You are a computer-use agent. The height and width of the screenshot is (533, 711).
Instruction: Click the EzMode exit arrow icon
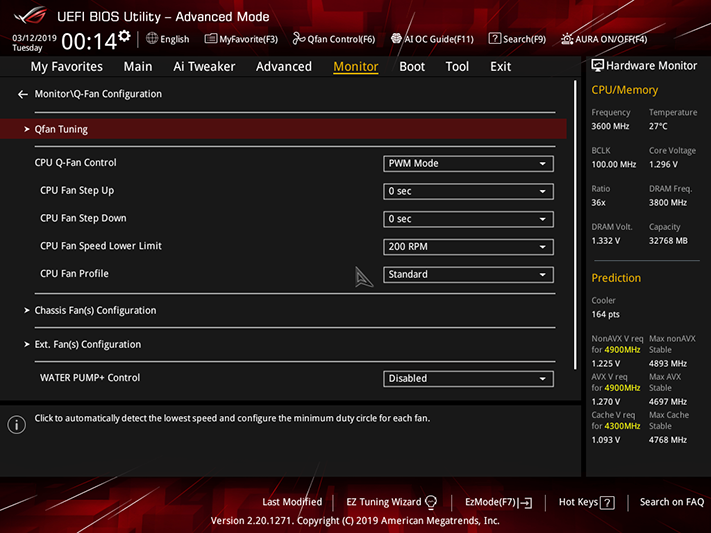coord(526,503)
